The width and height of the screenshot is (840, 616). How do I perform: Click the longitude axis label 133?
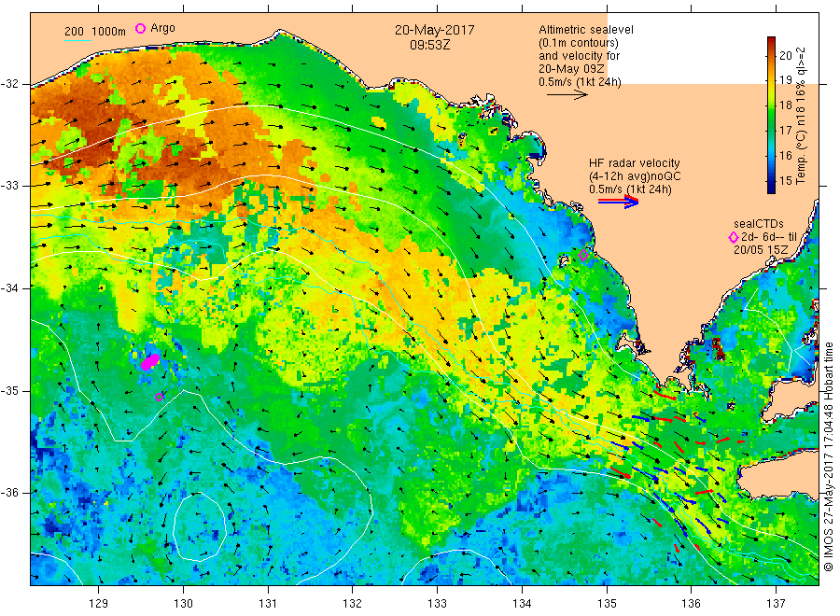(437, 603)
